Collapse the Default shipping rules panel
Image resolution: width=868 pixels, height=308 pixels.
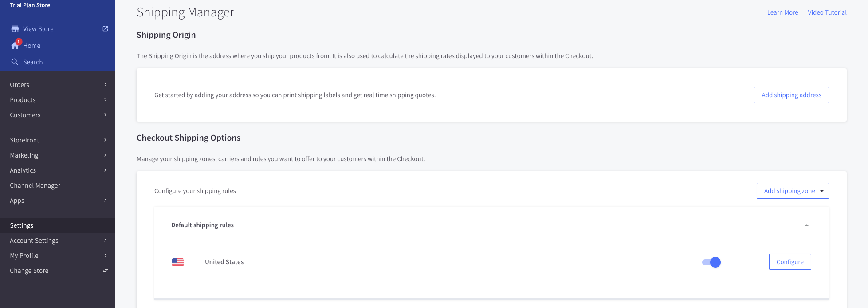(x=807, y=225)
